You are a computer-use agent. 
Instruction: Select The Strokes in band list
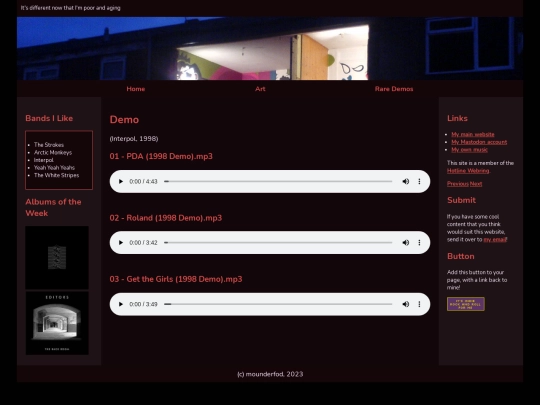tap(49, 145)
